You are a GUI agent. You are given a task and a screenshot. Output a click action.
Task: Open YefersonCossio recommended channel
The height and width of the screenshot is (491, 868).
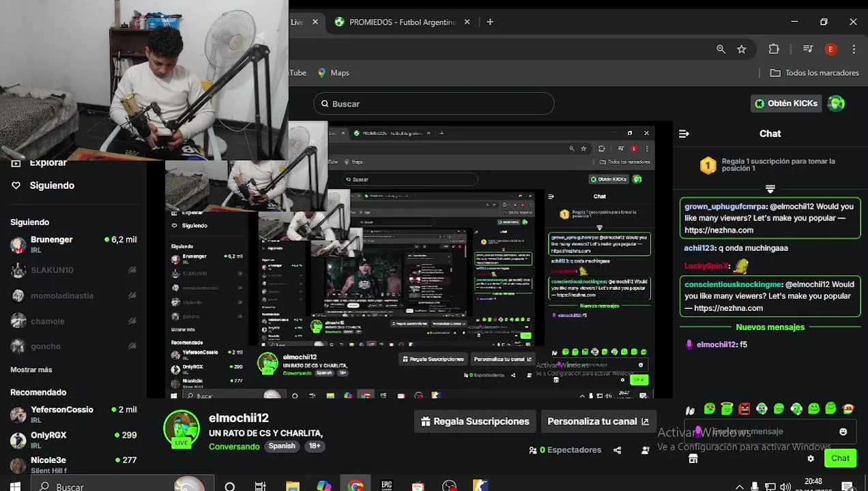(x=73, y=415)
